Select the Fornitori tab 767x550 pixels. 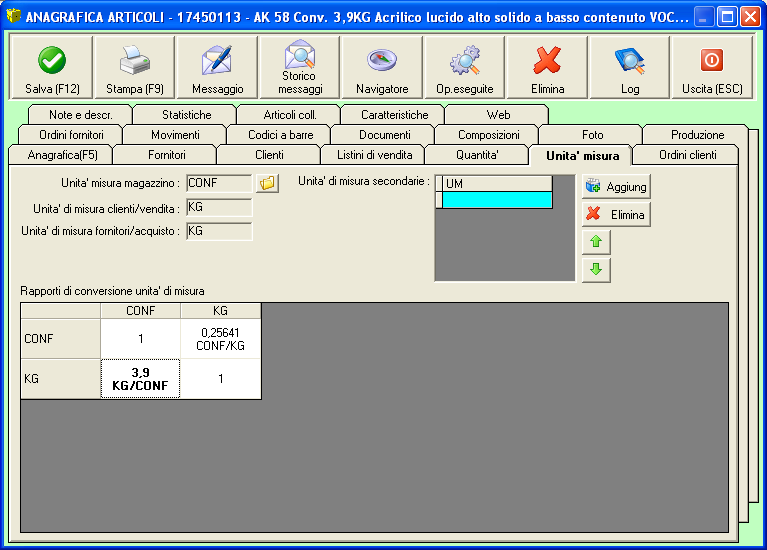[x=166, y=155]
